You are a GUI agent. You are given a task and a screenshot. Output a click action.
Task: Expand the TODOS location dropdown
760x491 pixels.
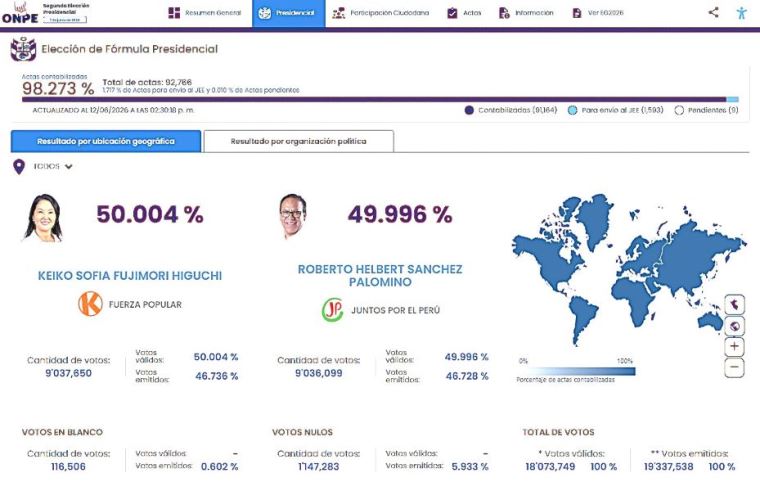(53, 166)
